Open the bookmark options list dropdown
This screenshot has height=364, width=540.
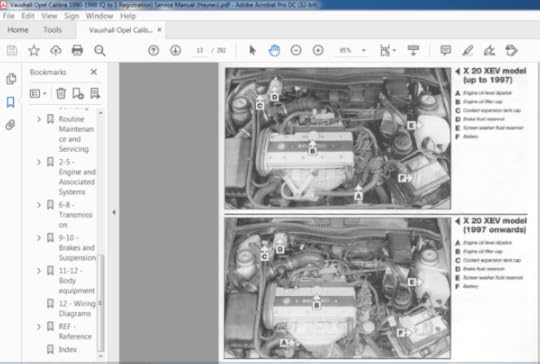pyautogui.click(x=38, y=93)
